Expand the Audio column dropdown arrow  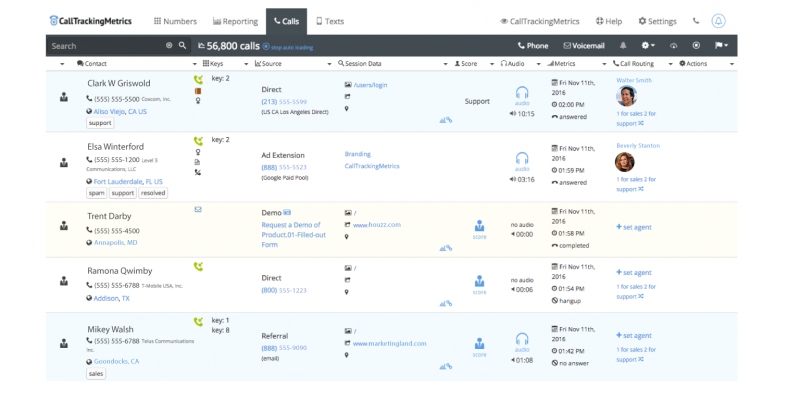[538, 64]
